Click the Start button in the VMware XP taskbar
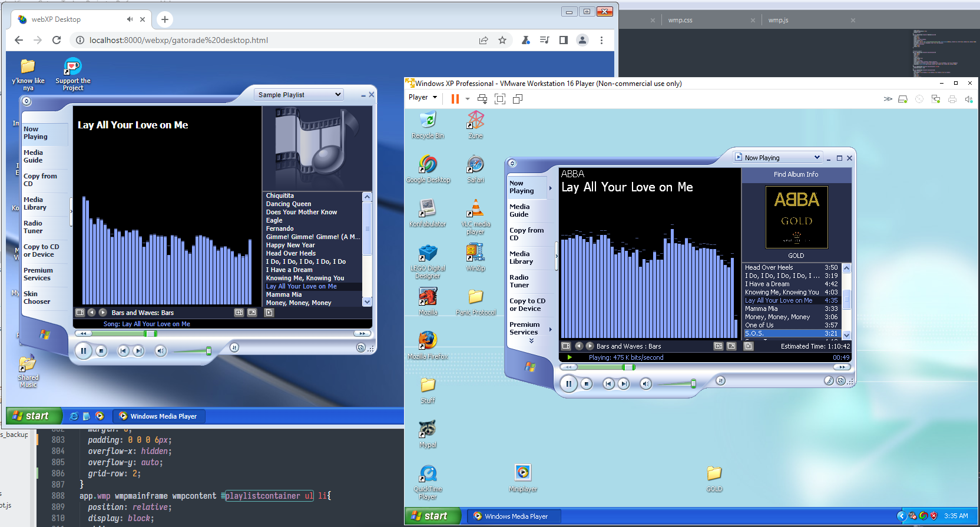 tap(429, 516)
